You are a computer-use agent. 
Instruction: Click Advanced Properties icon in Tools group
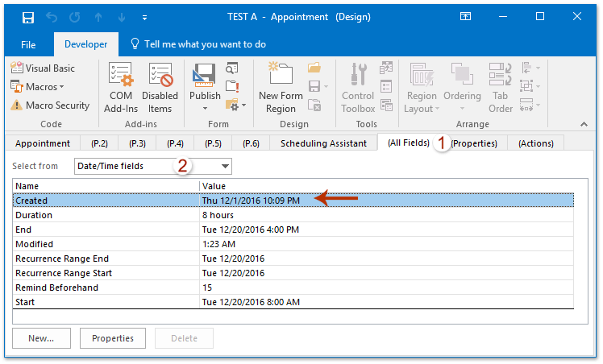coord(386,105)
